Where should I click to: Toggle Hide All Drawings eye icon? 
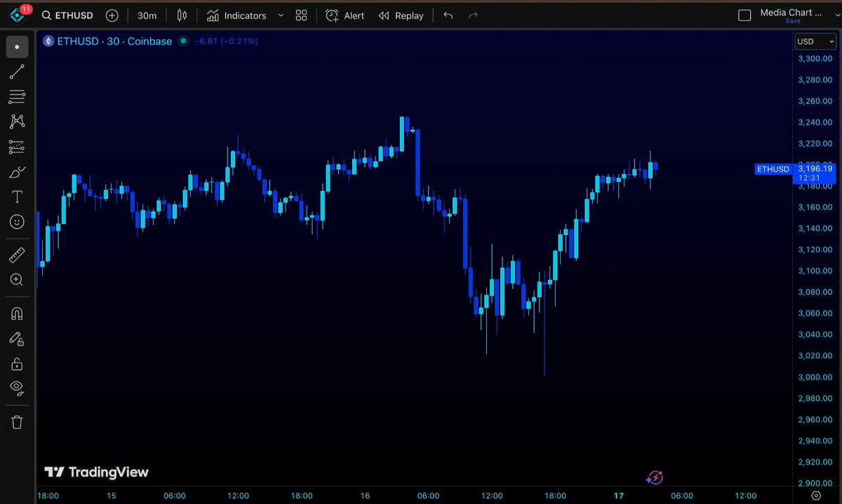pyautogui.click(x=17, y=388)
